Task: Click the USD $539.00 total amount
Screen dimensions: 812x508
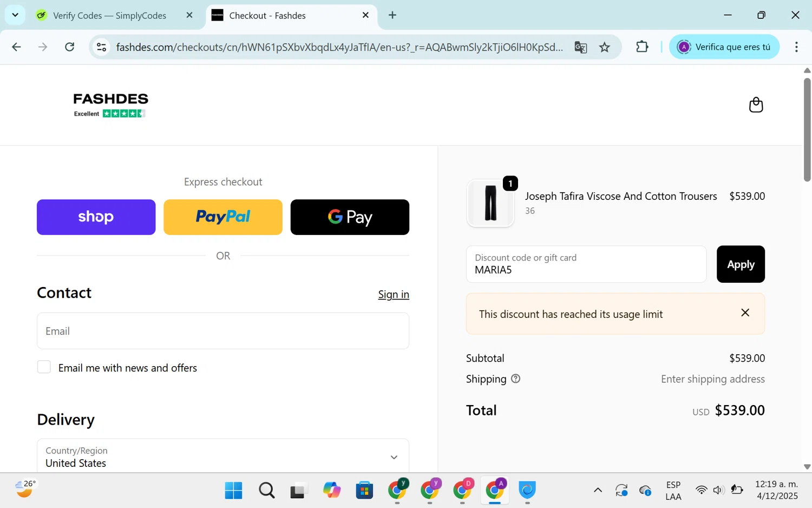Action: point(728,411)
